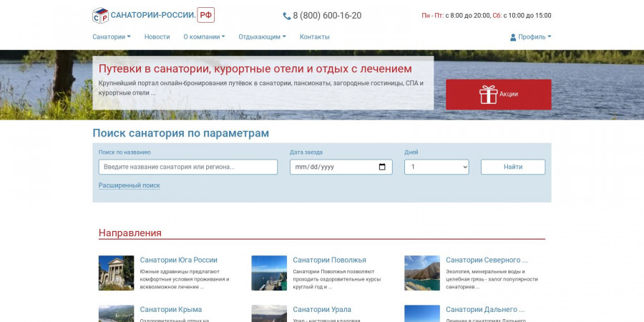Focus the sanatorium name search field

coord(188,167)
